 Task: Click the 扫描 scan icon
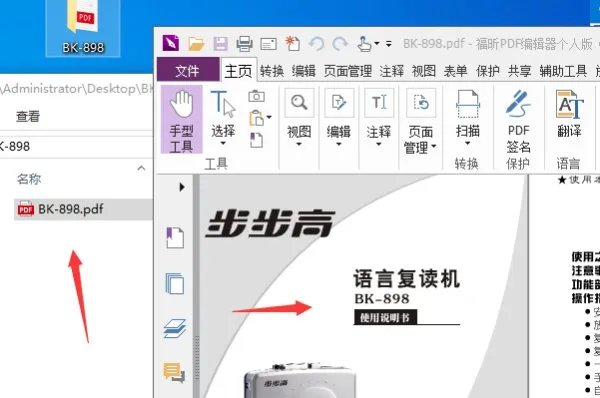tap(468, 104)
